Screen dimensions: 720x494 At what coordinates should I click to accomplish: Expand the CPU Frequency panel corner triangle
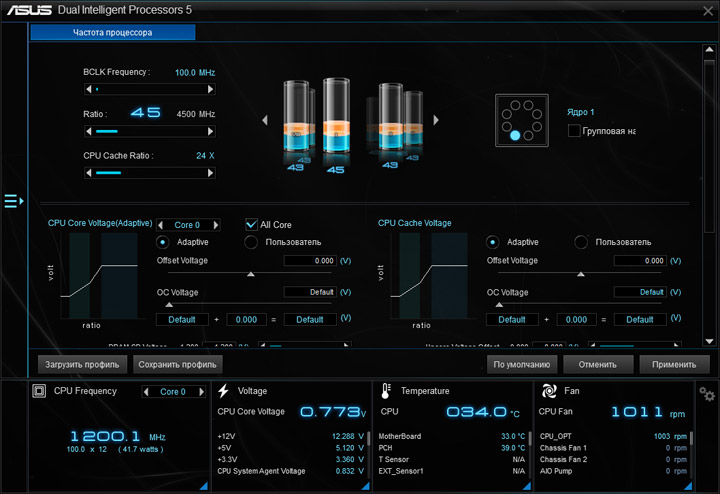click(x=203, y=486)
